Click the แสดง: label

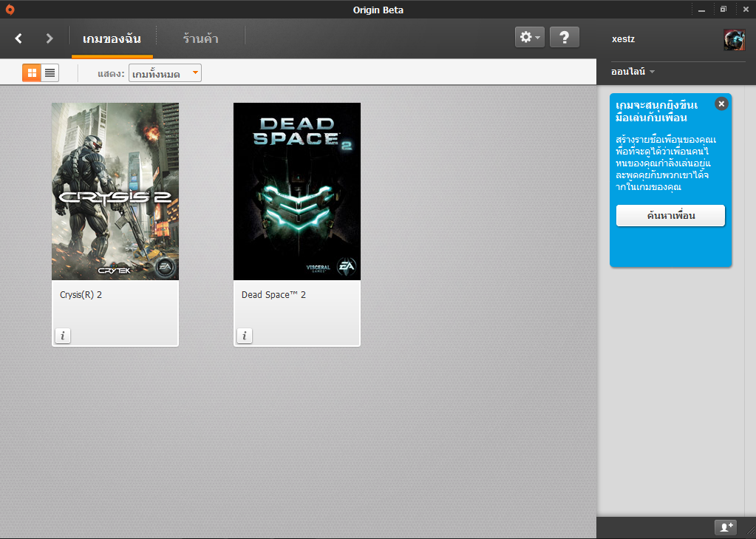coord(111,74)
